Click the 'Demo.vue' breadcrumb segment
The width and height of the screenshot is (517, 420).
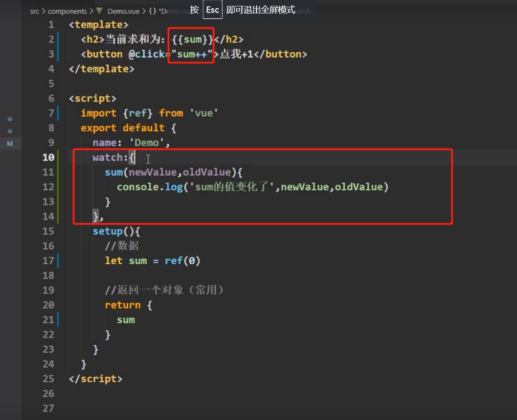pyautogui.click(x=123, y=11)
